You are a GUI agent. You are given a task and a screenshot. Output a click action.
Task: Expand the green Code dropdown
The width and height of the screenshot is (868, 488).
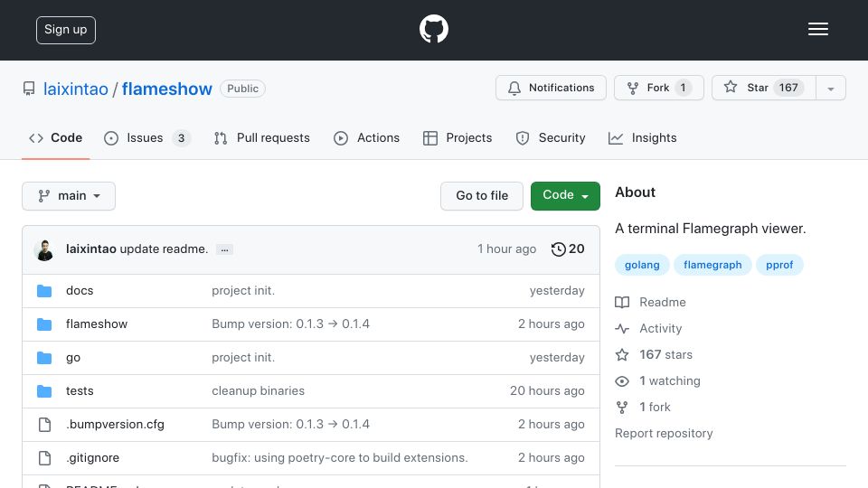coord(565,195)
